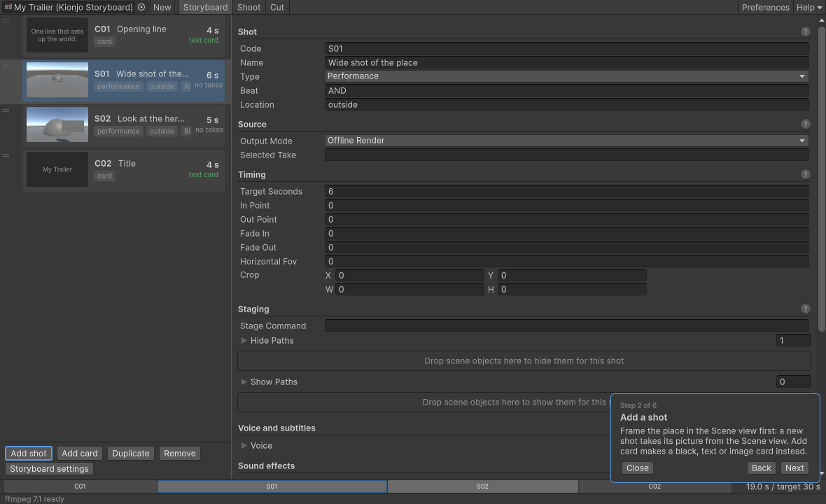Click the Fade In value field
The height and width of the screenshot is (504, 826).
[566, 234]
